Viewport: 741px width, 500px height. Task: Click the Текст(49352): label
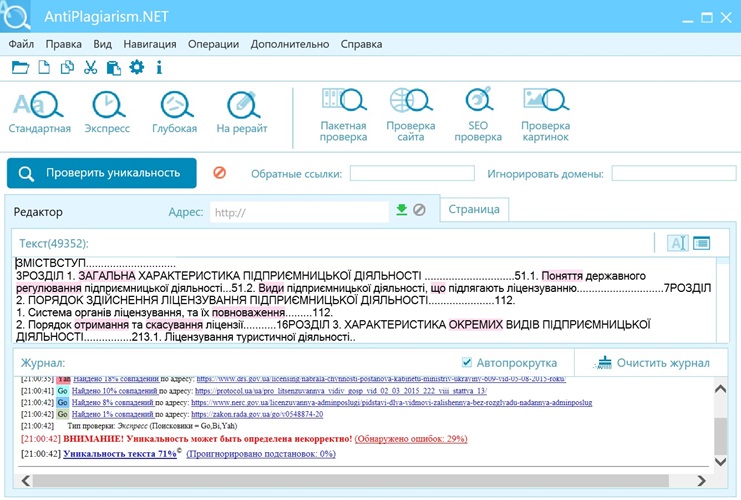(x=54, y=243)
